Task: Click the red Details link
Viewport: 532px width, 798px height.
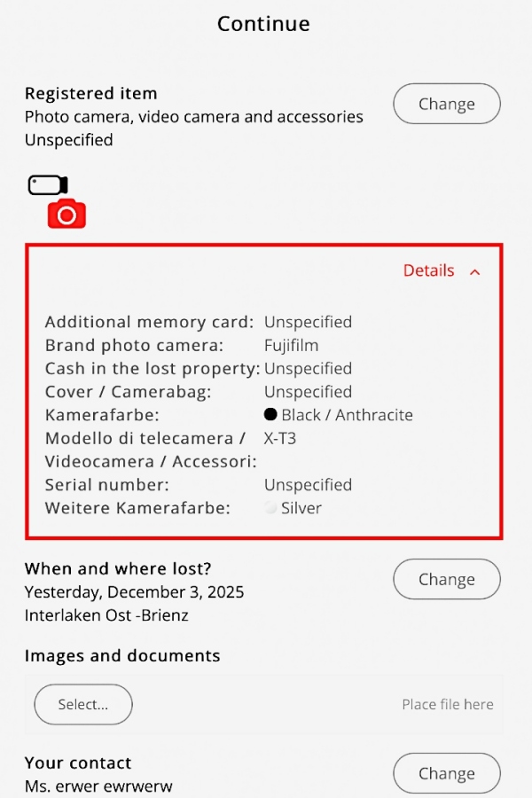Action: (428, 270)
